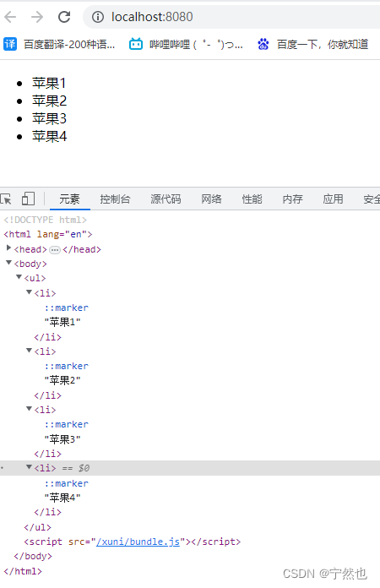Select the text node "苹果3" in DOM tree
380x588 pixels.
62,439
